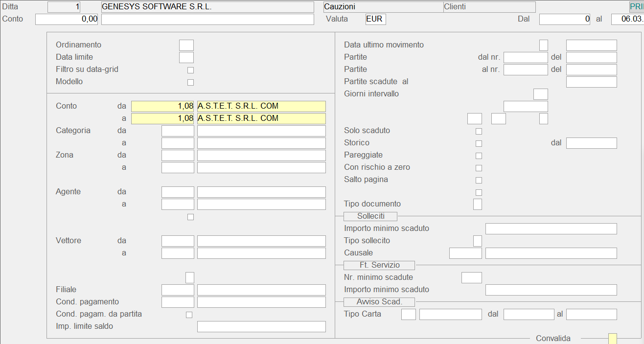The image size is (644, 344).
Task: Click the Ordinamento input box
Action: click(x=186, y=45)
